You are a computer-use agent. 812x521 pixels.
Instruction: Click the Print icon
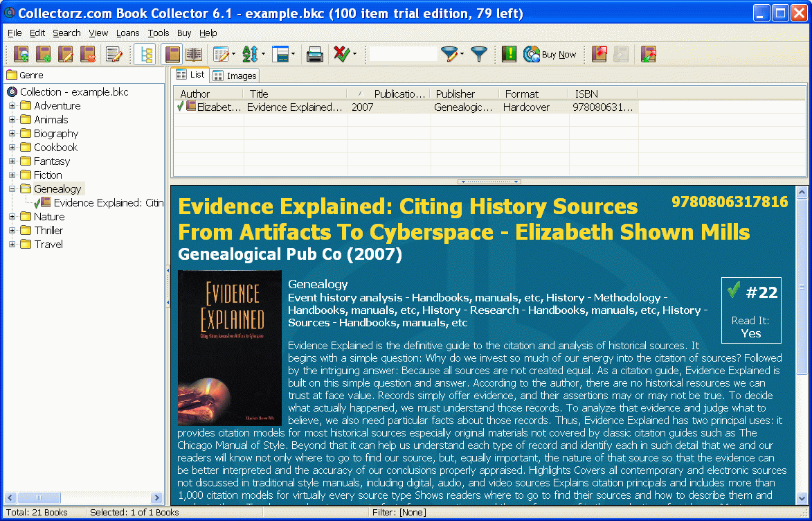(315, 55)
